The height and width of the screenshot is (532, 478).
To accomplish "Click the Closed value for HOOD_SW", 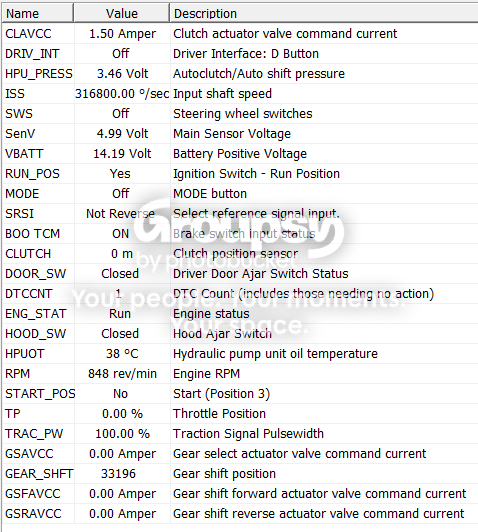I will pyautogui.click(x=120, y=334).
